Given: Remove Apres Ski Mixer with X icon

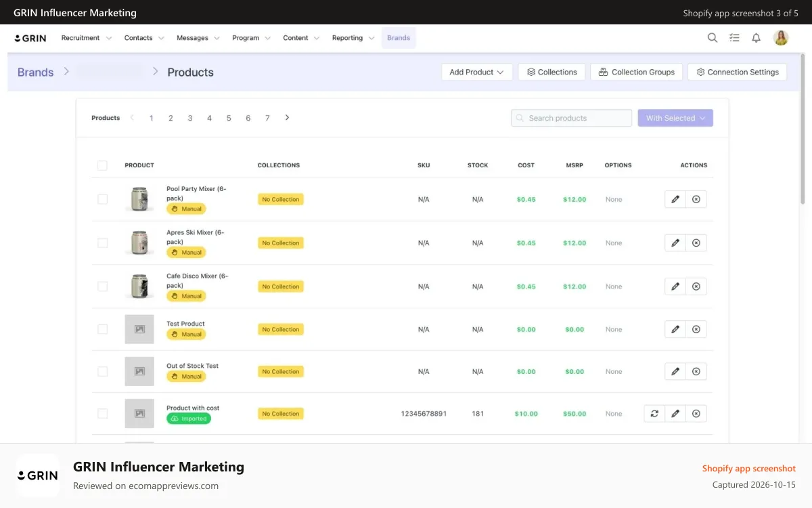Looking at the screenshot, I should point(696,242).
